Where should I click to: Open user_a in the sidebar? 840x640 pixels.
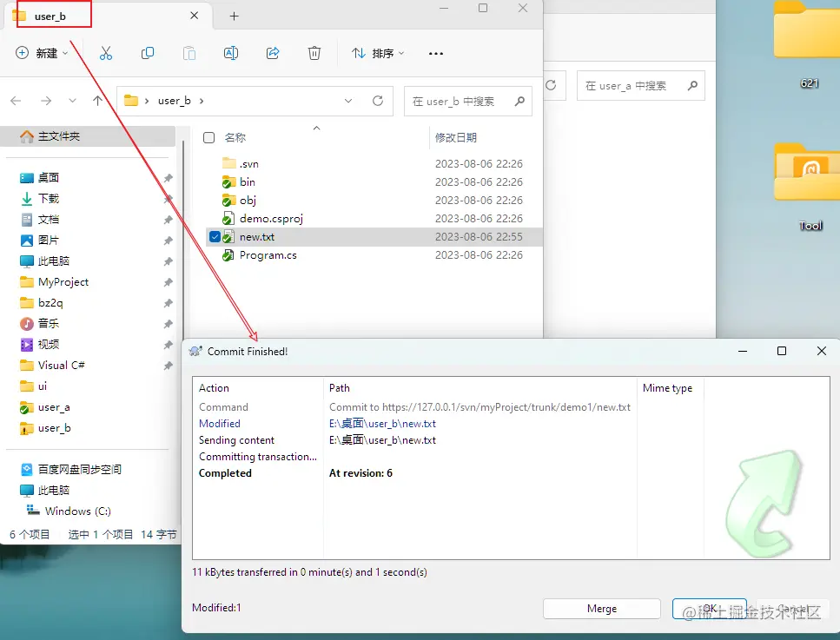54,407
